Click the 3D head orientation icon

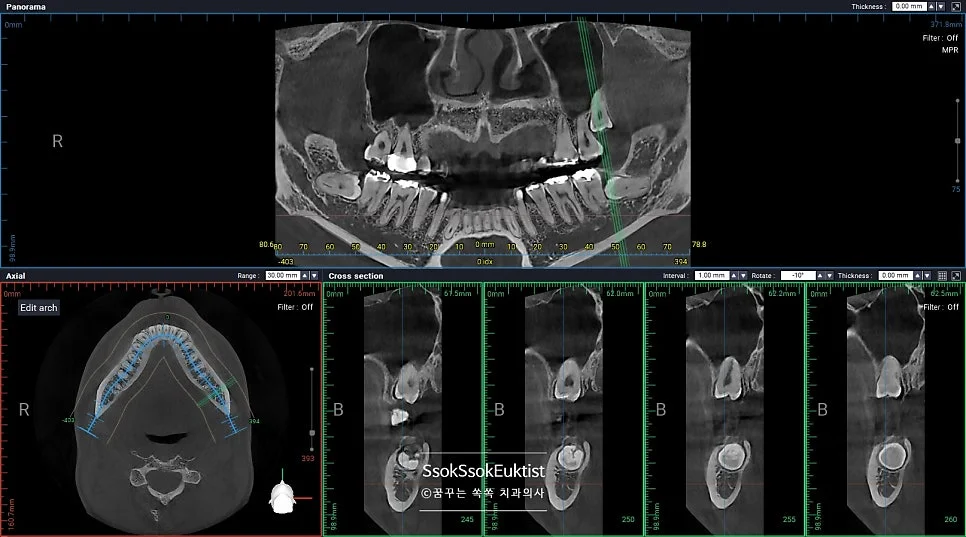282,498
